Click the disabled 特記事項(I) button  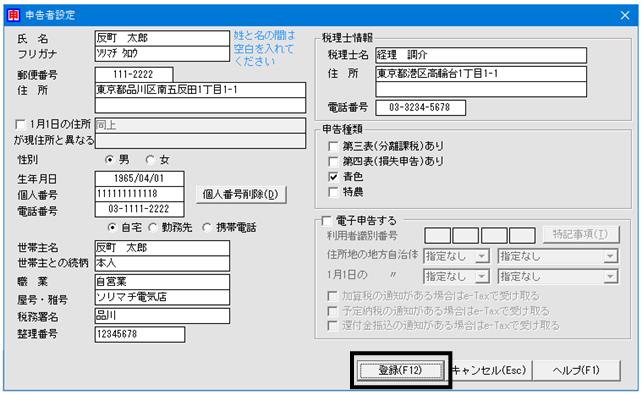pyautogui.click(x=581, y=235)
